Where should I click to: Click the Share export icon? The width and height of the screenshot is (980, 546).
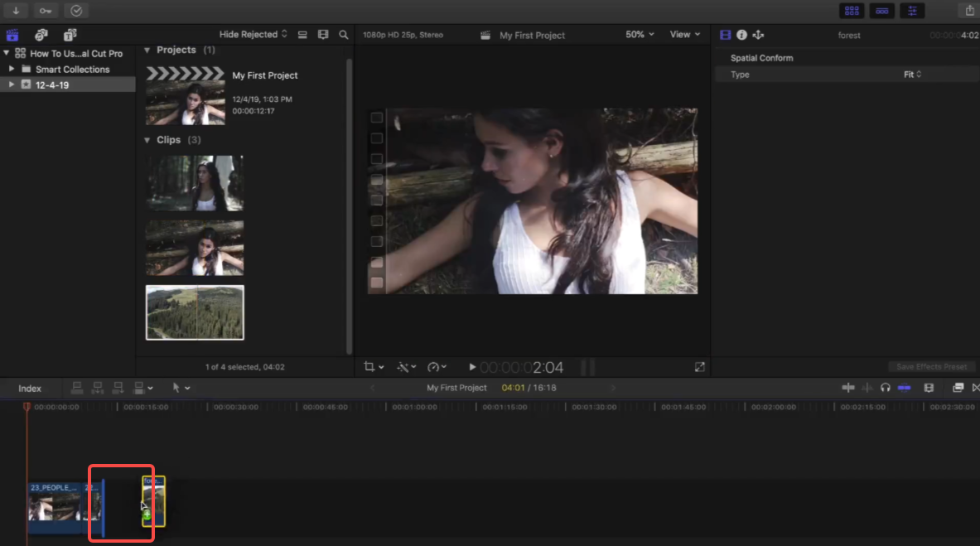[969, 11]
